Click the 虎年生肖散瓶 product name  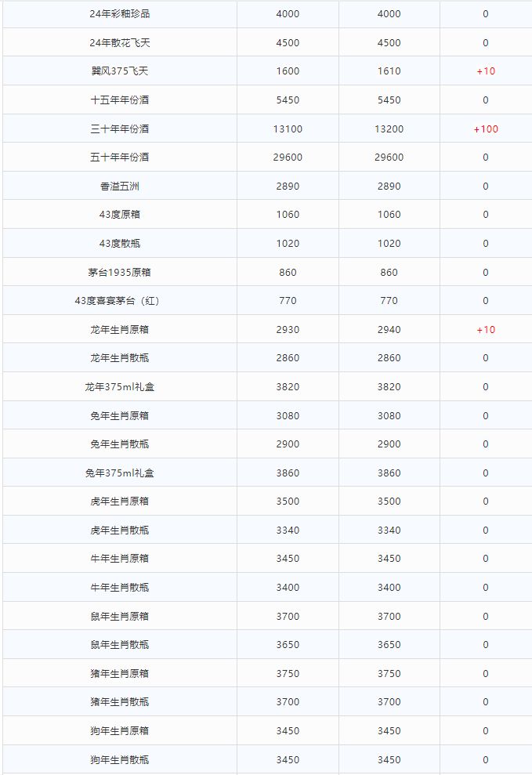point(120,531)
